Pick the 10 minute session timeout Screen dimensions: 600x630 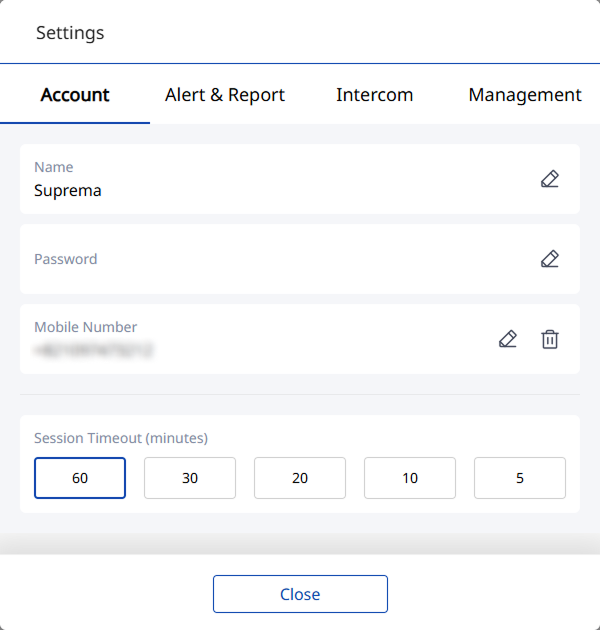(410, 478)
